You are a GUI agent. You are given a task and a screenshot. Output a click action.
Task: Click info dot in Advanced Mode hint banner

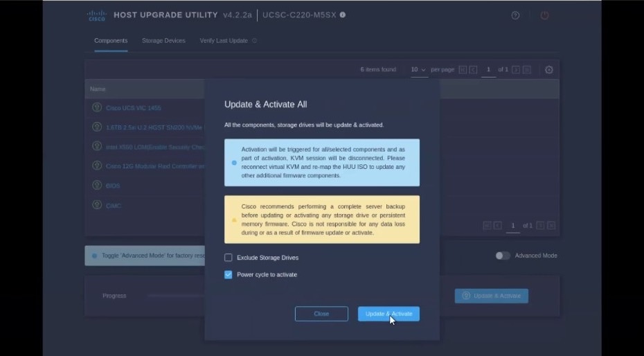click(x=94, y=256)
